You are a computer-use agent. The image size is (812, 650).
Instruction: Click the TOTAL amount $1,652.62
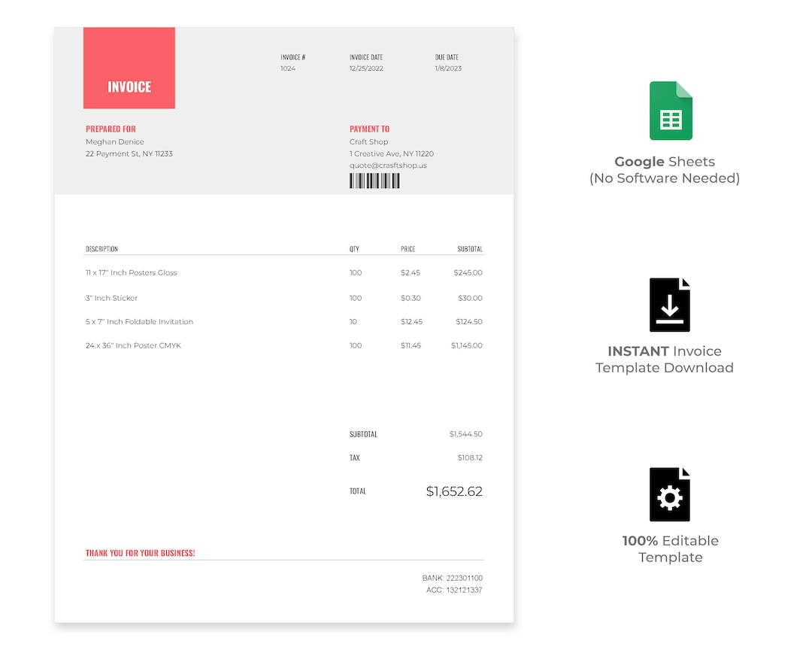click(x=454, y=491)
